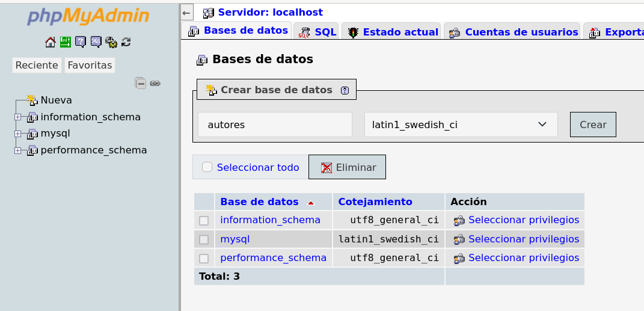Screen dimensions: 644x311
Task: Switch to the Estado actual tab
Action: tap(393, 32)
